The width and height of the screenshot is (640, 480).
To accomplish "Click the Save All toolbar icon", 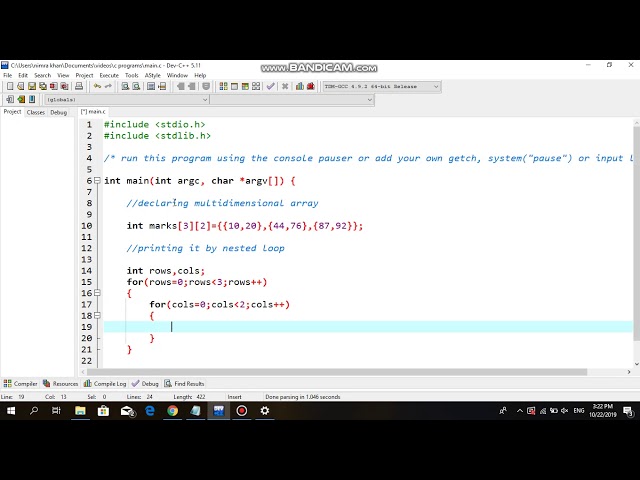I will point(42,86).
